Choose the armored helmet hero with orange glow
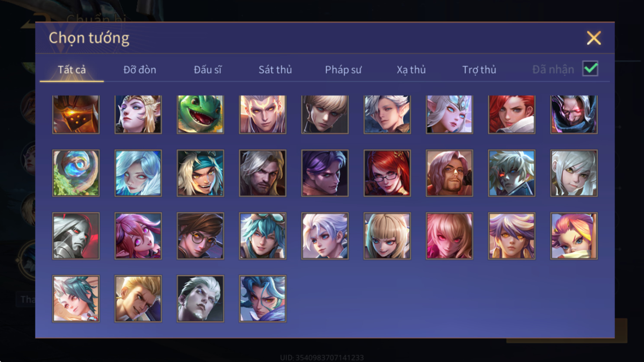 [76, 114]
